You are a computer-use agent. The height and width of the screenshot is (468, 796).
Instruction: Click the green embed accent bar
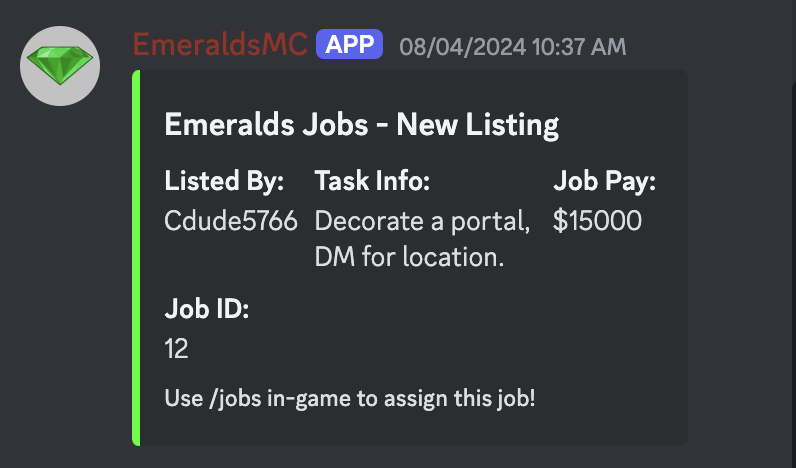click(136, 258)
